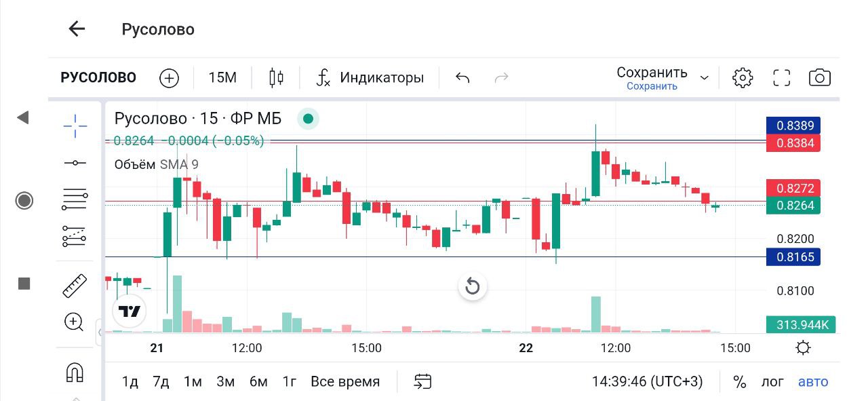Collapse the left drawing toolbar

(100, 332)
